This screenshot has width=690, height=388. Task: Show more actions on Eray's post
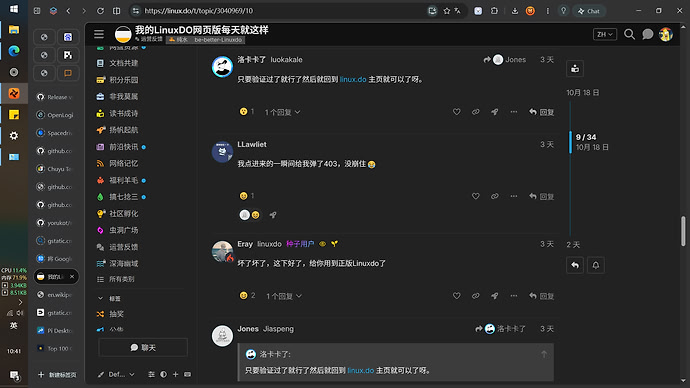coord(514,296)
